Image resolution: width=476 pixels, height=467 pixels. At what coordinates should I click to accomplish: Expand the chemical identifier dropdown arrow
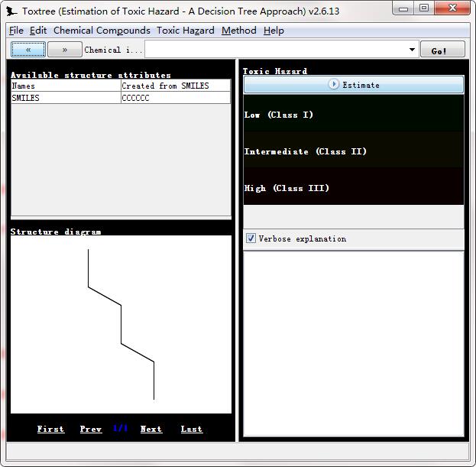click(412, 50)
